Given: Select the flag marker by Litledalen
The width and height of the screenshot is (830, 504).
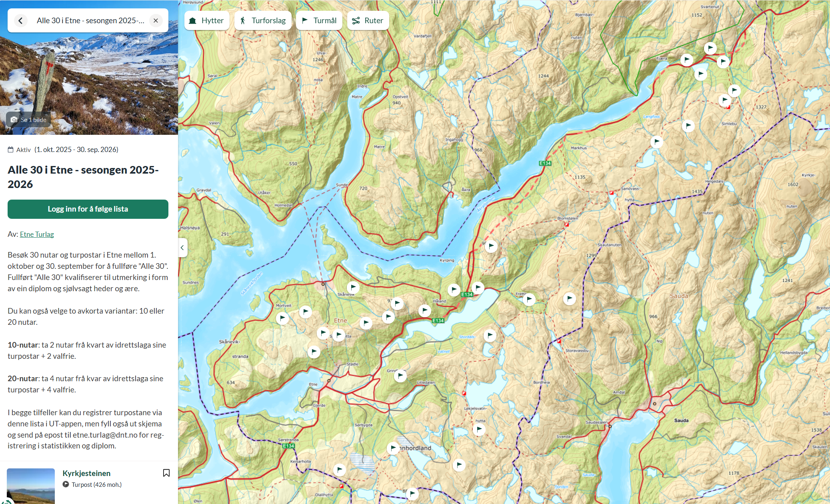Looking at the screenshot, I should pos(400,376).
